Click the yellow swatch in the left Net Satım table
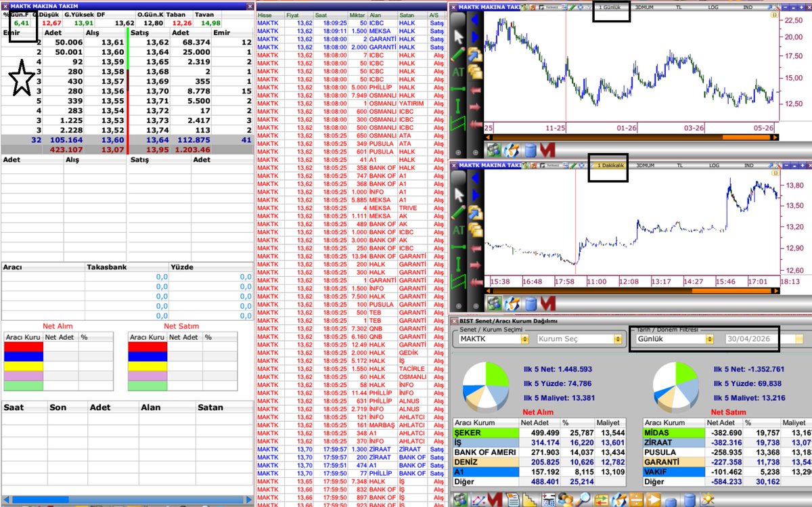Viewport: 812px width, 507px height. tap(148, 366)
